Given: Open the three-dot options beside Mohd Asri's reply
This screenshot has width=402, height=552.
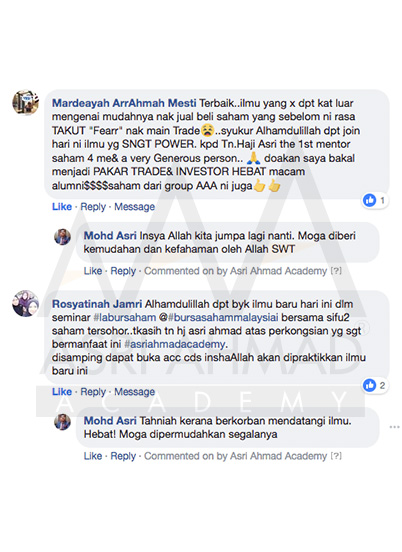Looking at the screenshot, I should point(394,427).
